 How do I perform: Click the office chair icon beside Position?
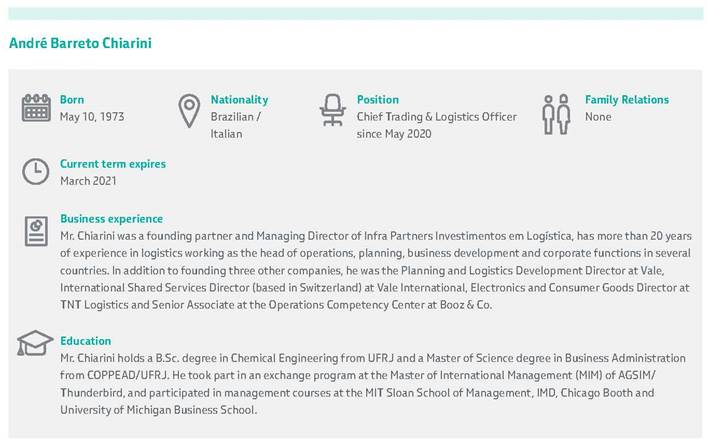tap(331, 110)
